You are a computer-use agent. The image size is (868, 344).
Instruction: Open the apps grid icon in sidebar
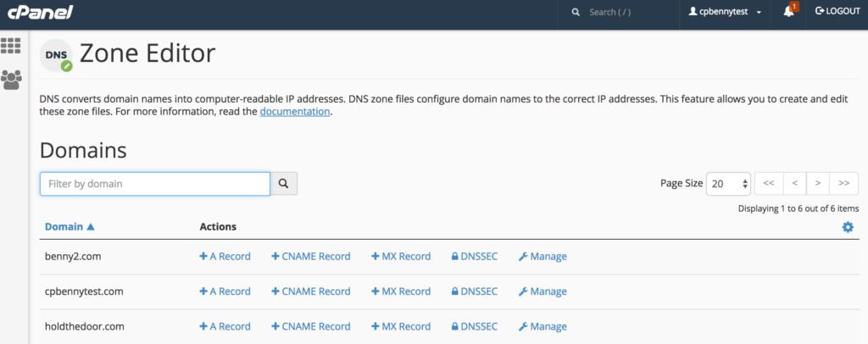(x=11, y=46)
